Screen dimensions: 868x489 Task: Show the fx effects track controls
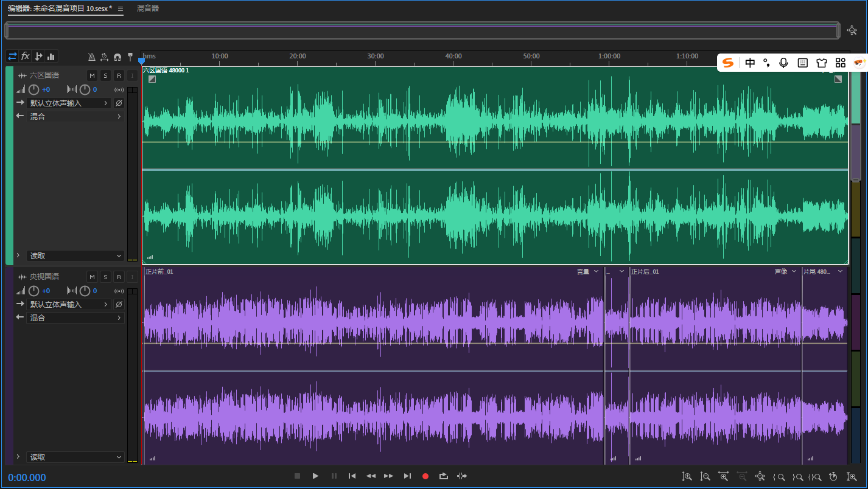click(x=25, y=56)
